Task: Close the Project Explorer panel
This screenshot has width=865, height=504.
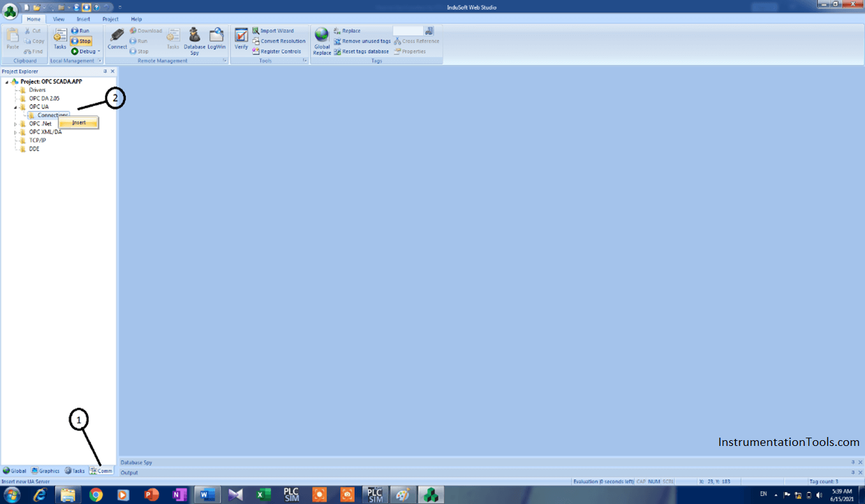Action: point(113,71)
